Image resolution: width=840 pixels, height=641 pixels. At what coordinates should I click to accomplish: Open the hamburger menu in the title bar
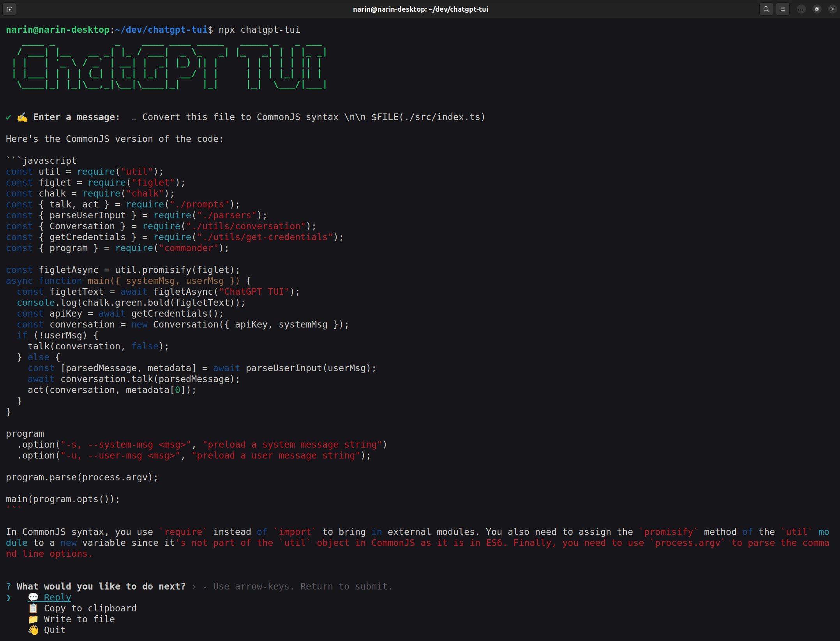tap(782, 9)
